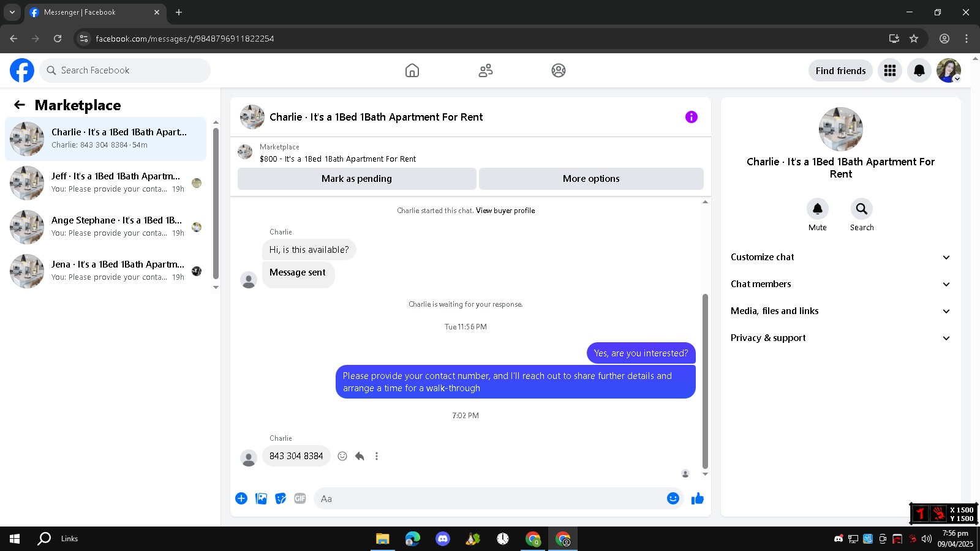
Task: Send a thumbs-up like
Action: click(698, 498)
